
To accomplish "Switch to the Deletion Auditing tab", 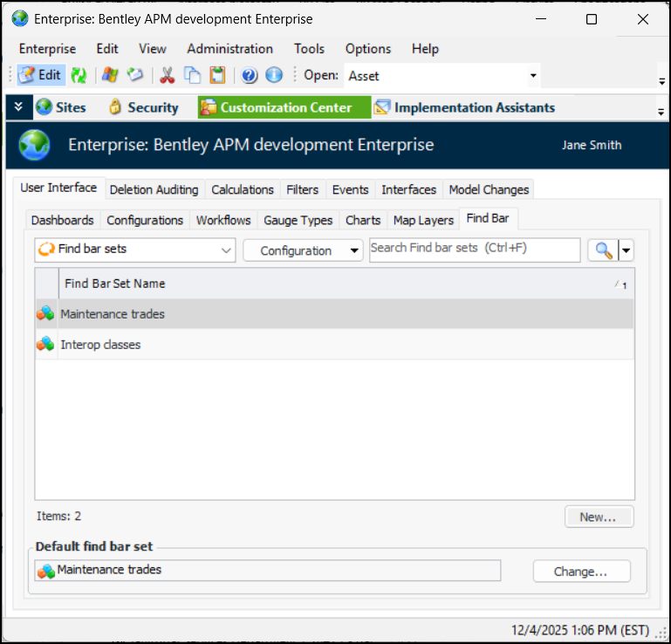I will [154, 189].
